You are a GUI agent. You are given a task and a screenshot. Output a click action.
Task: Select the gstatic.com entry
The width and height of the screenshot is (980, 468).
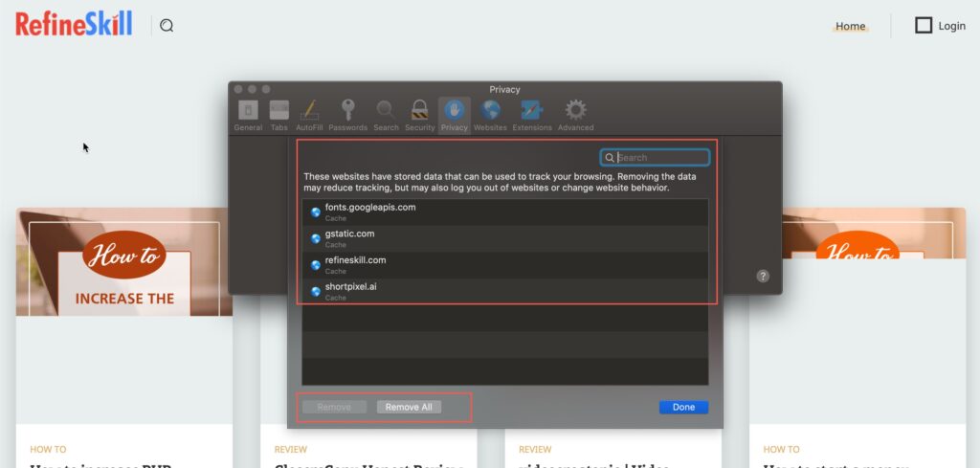pos(505,238)
